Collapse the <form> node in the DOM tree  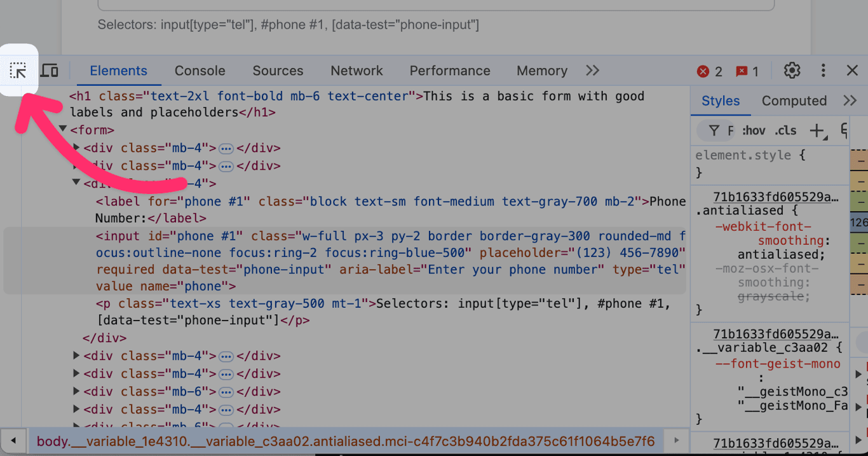tap(64, 130)
